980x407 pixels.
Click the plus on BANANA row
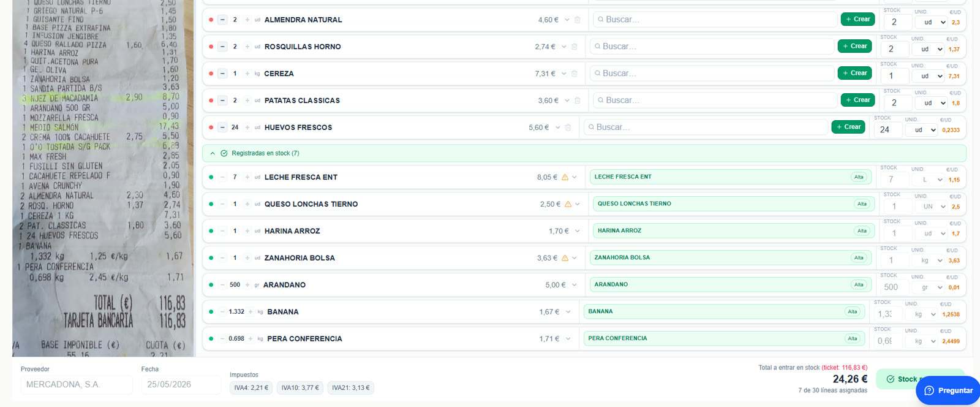pos(251,312)
